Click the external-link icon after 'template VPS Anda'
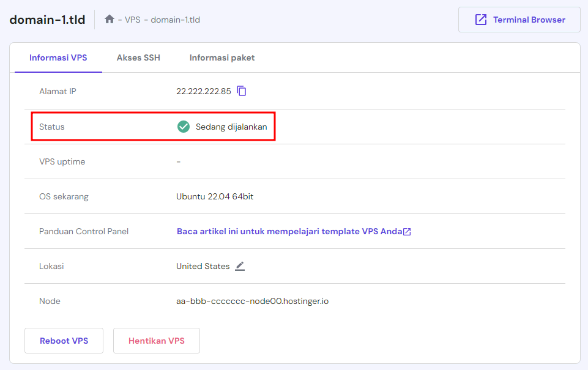The height and width of the screenshot is (370, 588). (x=407, y=232)
